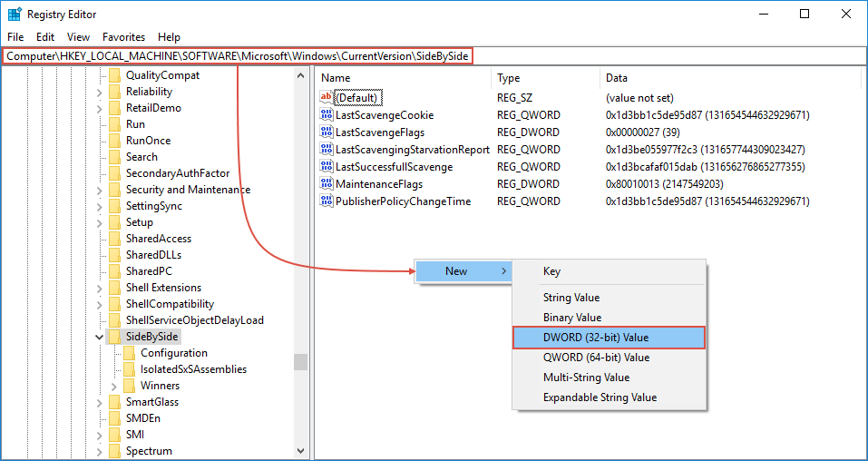Expand the Setup key
Screen dimensions: 868x461
click(x=99, y=222)
